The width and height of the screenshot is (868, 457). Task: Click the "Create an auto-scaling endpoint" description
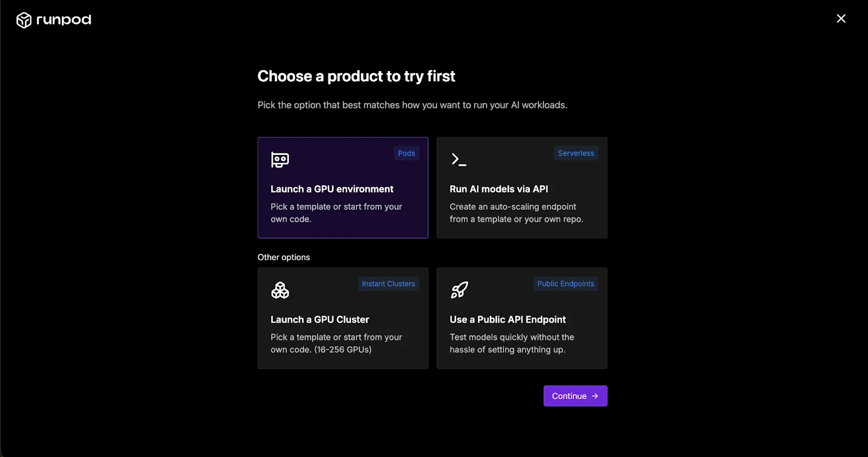(x=513, y=207)
